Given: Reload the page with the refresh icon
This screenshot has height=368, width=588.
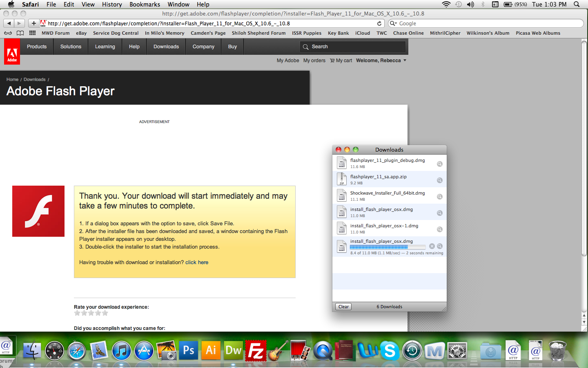Looking at the screenshot, I should pyautogui.click(x=379, y=23).
